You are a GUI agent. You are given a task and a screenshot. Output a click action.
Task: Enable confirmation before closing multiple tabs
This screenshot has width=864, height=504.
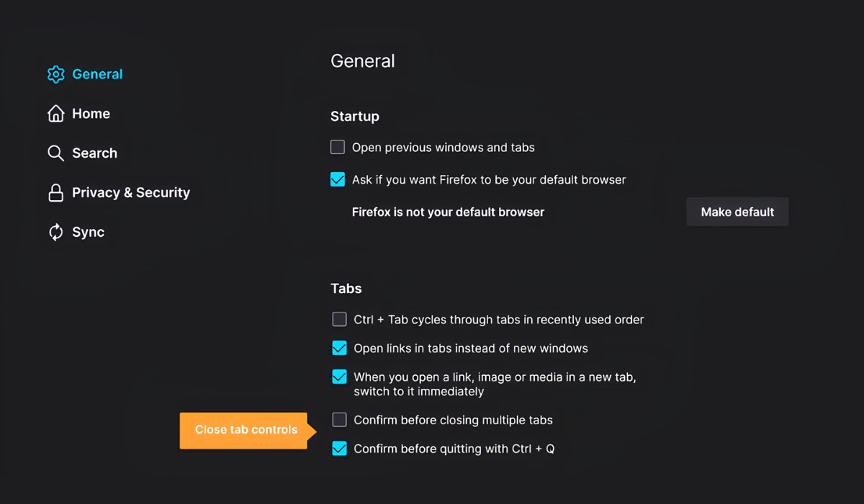coord(339,420)
